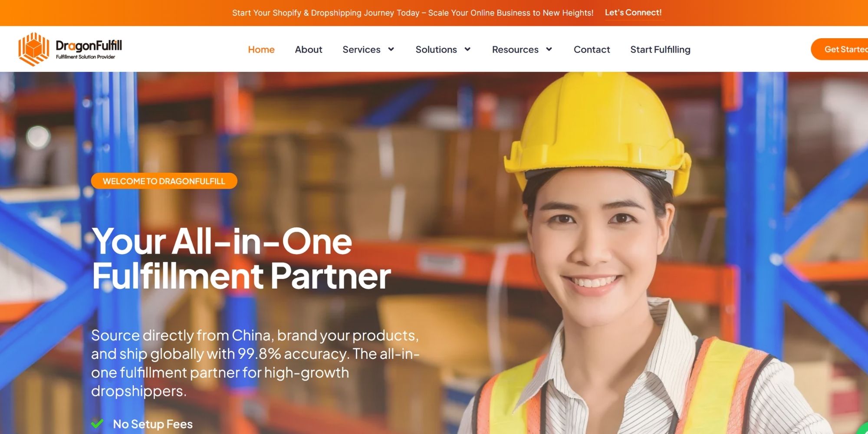Select Start Fulfilling in the navigation
The width and height of the screenshot is (868, 434).
click(660, 49)
